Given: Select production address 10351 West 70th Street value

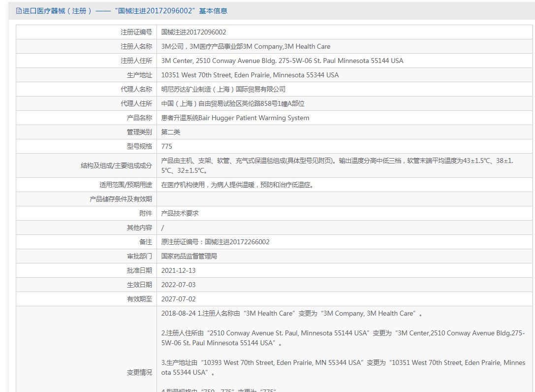Looking at the screenshot, I should [250, 75].
